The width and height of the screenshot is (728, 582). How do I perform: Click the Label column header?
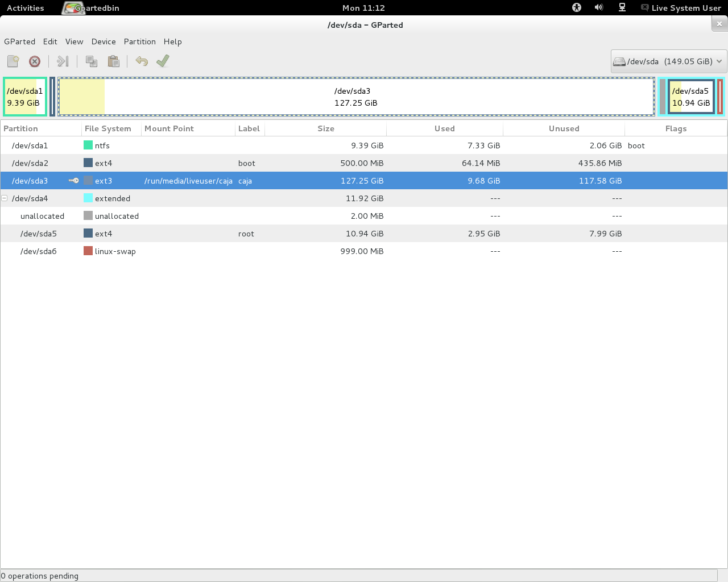pyautogui.click(x=250, y=128)
